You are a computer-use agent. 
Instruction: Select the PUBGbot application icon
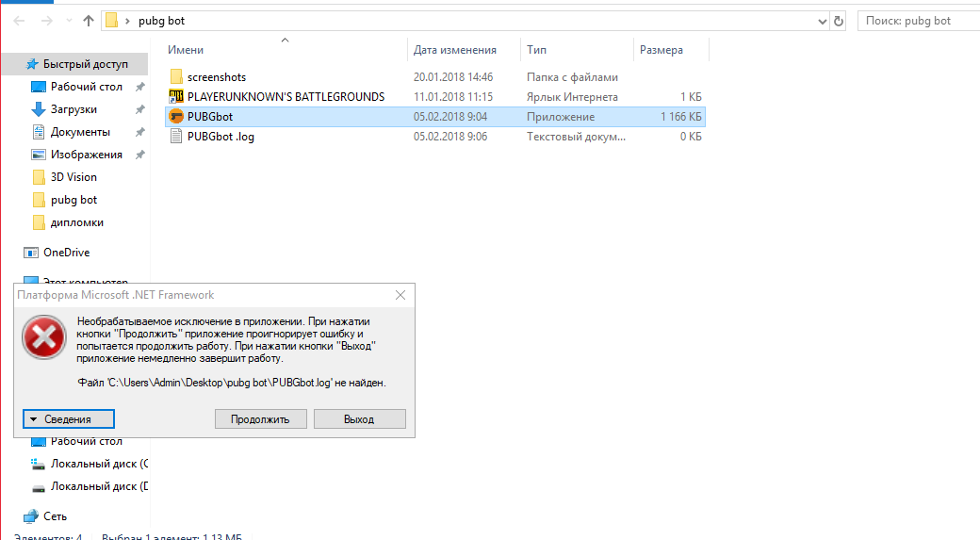coord(176,116)
